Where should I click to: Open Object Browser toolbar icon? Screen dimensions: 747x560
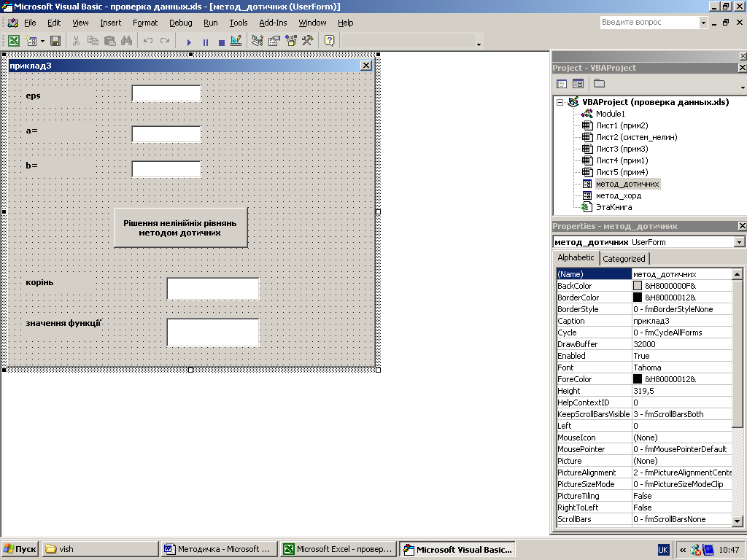(x=290, y=41)
